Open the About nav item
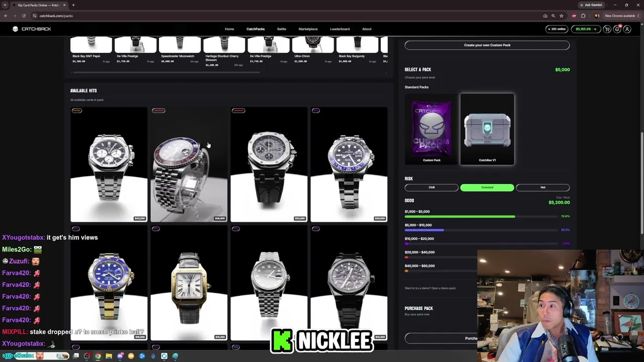 click(x=367, y=29)
